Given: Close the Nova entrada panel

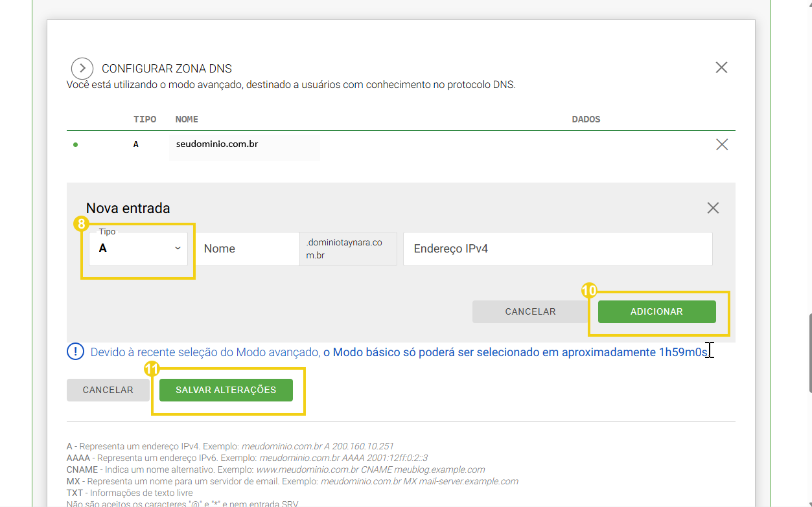Looking at the screenshot, I should [713, 208].
